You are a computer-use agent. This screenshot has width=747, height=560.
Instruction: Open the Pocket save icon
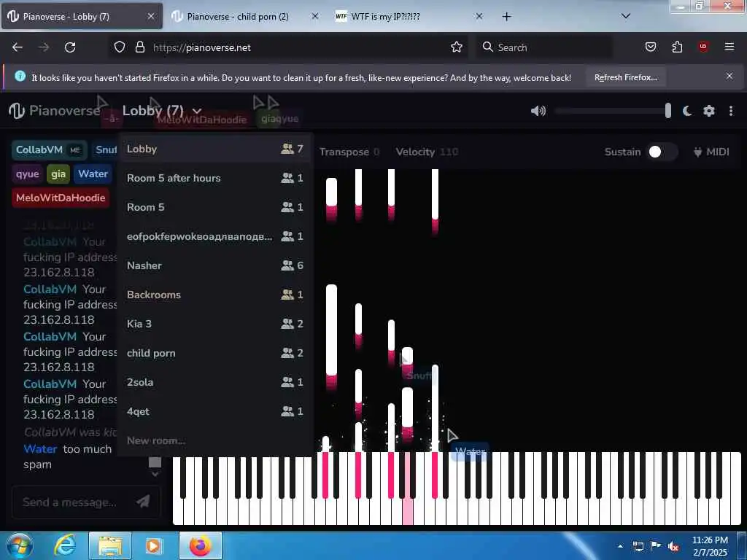[x=650, y=47]
